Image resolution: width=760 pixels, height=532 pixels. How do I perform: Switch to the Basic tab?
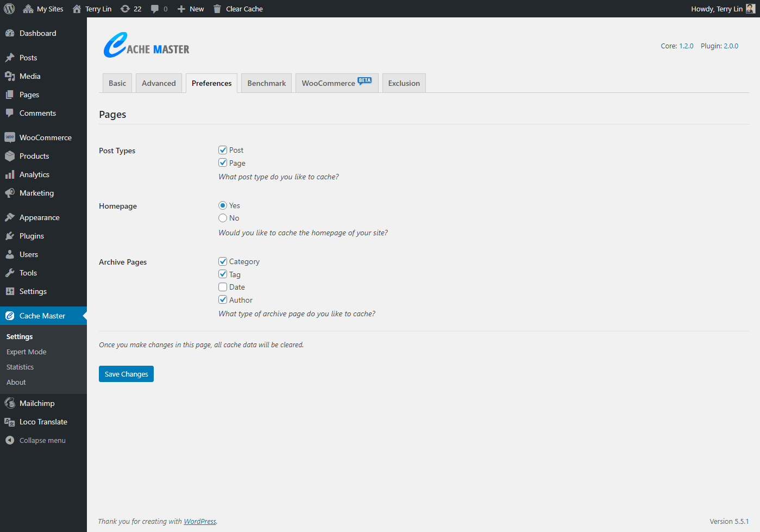tap(117, 83)
